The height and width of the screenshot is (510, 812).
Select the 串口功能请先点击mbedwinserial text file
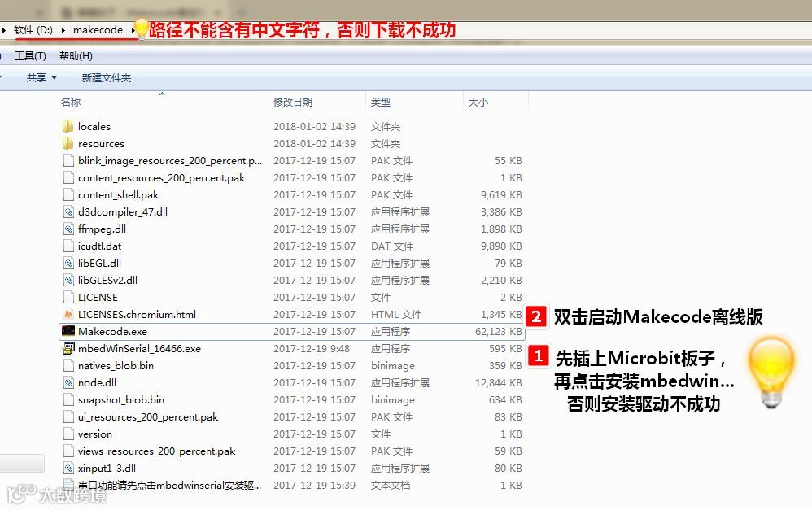tap(169, 485)
